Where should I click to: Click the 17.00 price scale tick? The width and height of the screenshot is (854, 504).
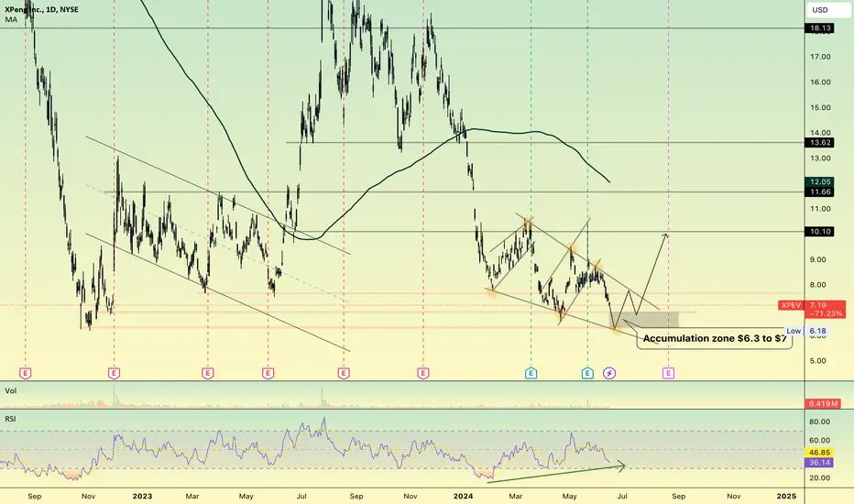pyautogui.click(x=820, y=57)
